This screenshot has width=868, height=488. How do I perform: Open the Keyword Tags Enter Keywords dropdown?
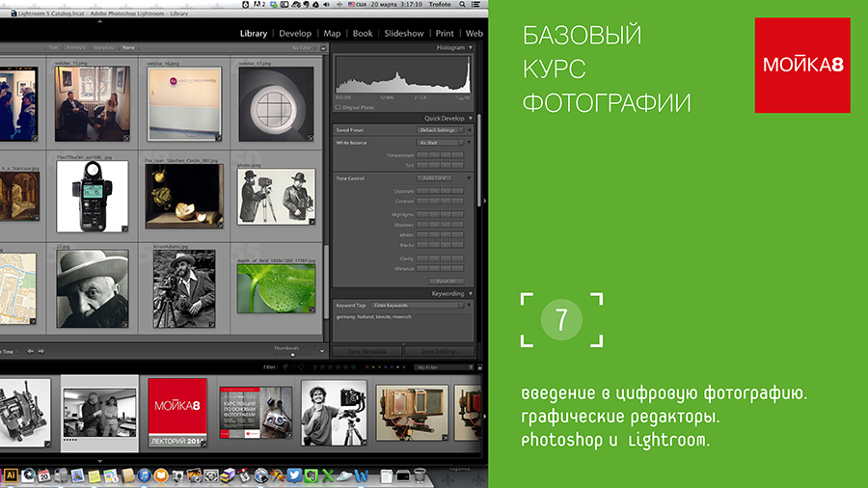[x=418, y=306]
